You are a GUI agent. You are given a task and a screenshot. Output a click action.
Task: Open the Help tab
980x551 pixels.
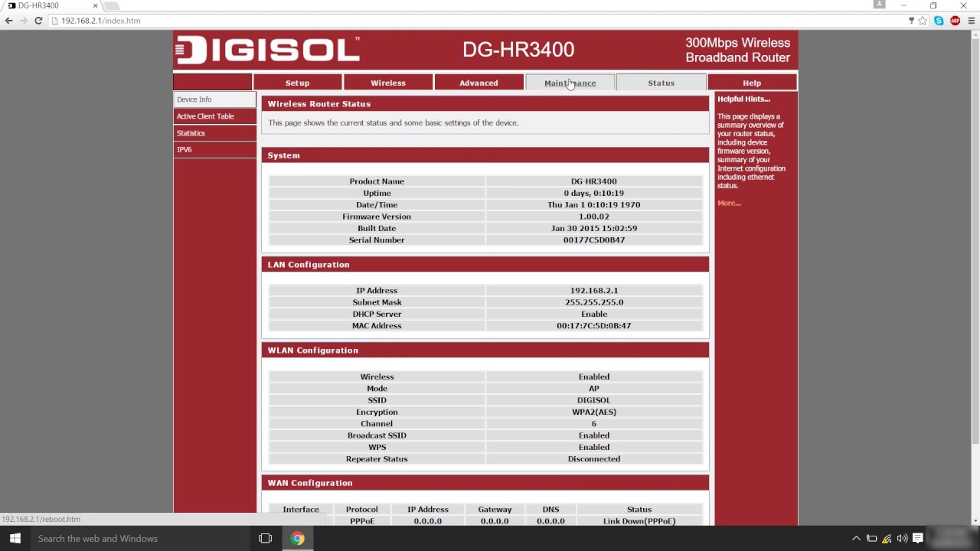(x=752, y=83)
